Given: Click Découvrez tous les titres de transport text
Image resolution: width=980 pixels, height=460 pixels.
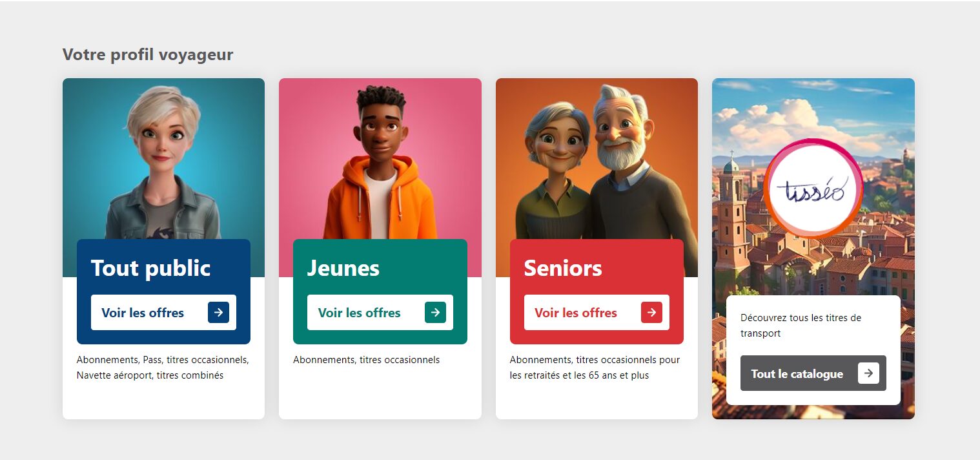Looking at the screenshot, I should coord(801,326).
